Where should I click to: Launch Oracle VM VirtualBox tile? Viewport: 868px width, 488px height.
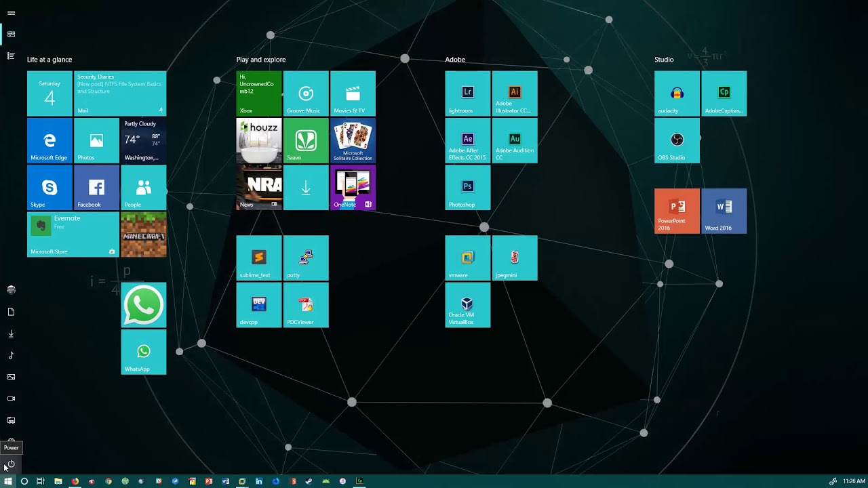[467, 305]
